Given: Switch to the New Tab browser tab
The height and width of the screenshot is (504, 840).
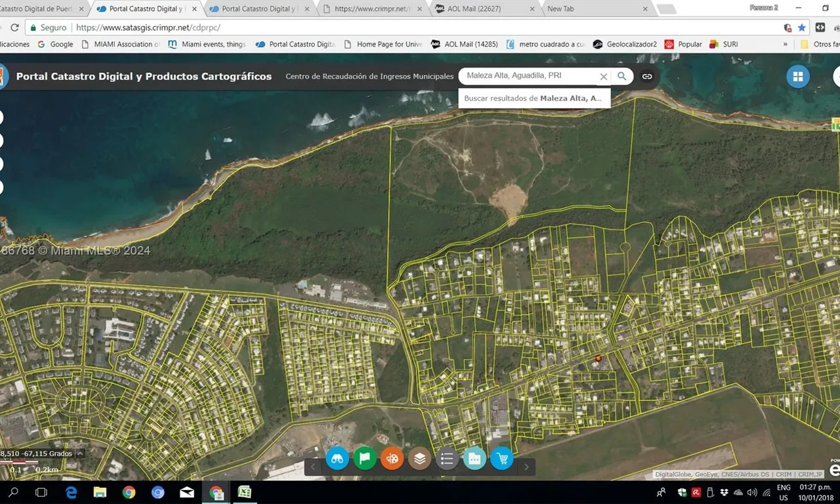Looking at the screenshot, I should coord(597,9).
